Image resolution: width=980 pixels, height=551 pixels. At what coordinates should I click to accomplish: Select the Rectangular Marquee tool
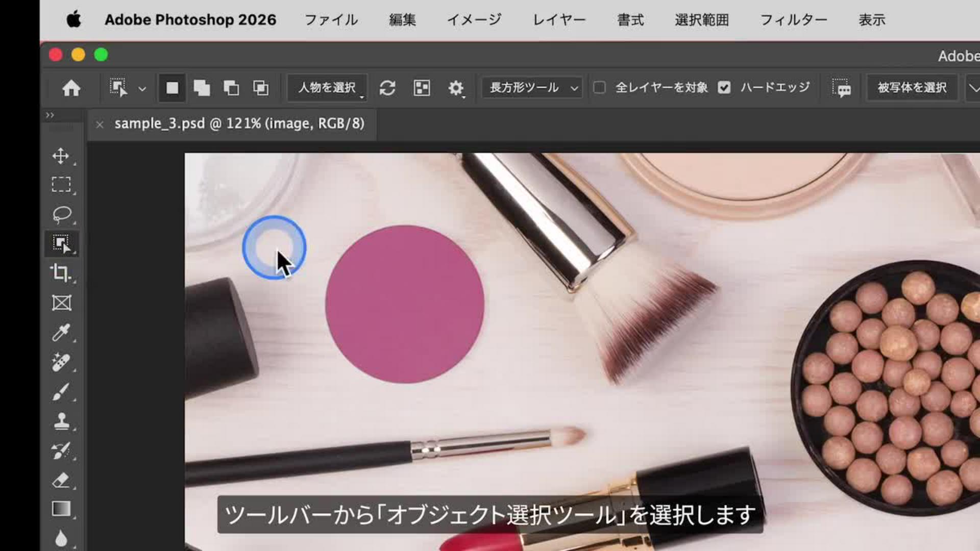(x=61, y=185)
